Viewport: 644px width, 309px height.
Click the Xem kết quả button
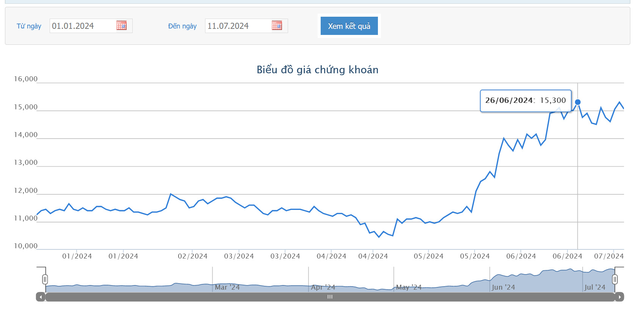coord(349,26)
